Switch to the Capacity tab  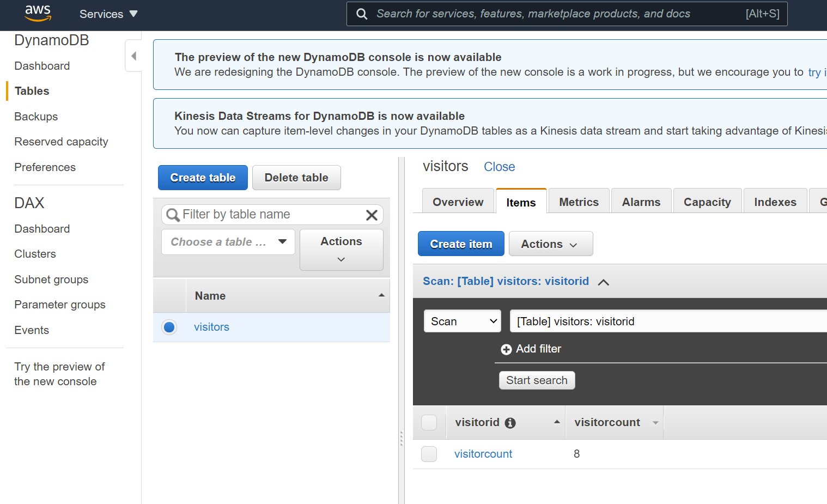pyautogui.click(x=708, y=202)
